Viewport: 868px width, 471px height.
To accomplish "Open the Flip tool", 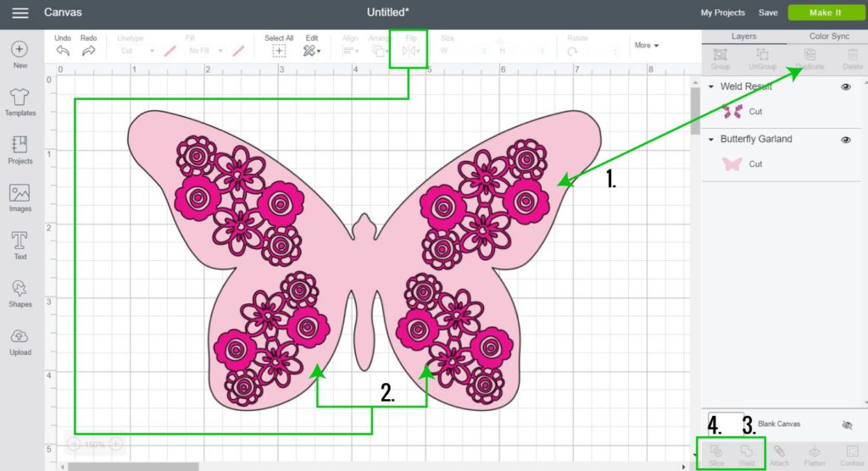I will pyautogui.click(x=410, y=51).
